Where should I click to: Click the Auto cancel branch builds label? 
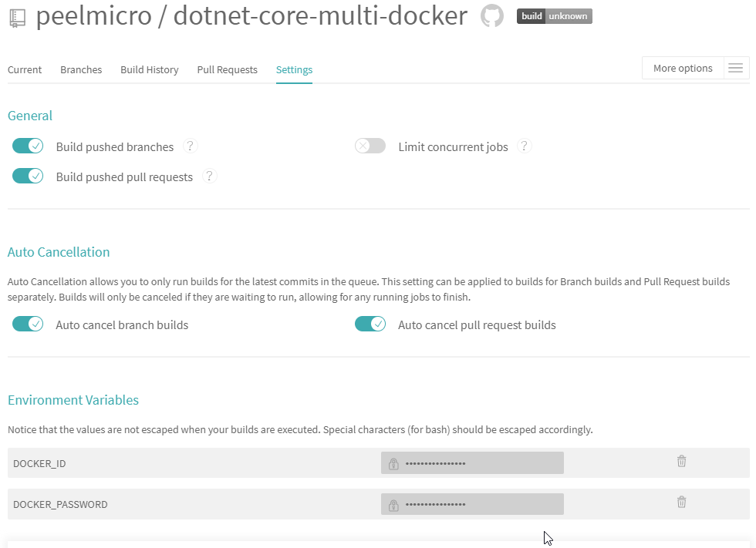[122, 325]
